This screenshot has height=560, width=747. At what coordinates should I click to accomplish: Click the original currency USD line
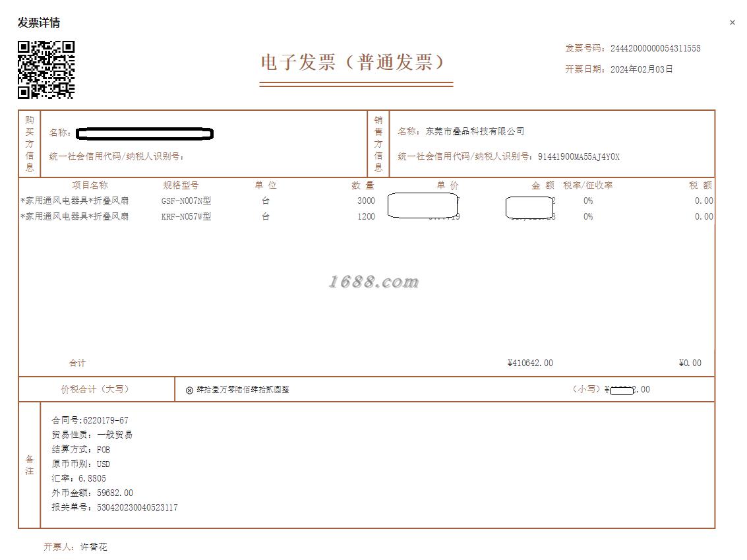[81, 464]
